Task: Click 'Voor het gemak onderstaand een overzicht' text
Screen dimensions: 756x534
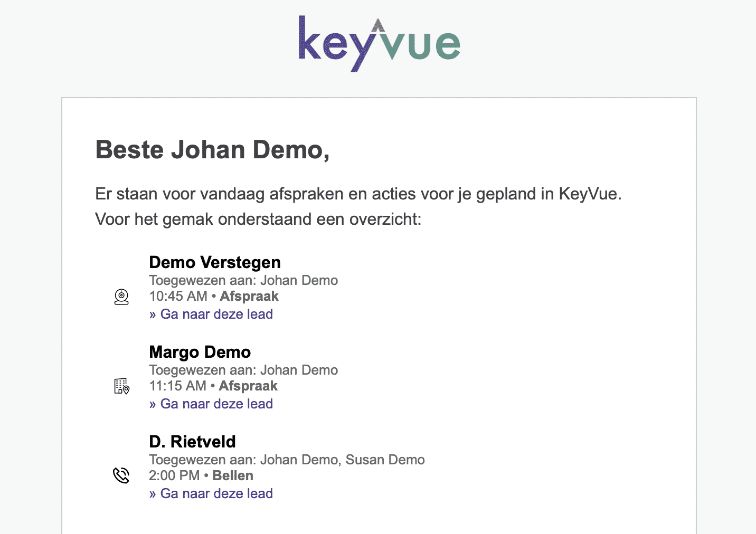Action: point(258,219)
